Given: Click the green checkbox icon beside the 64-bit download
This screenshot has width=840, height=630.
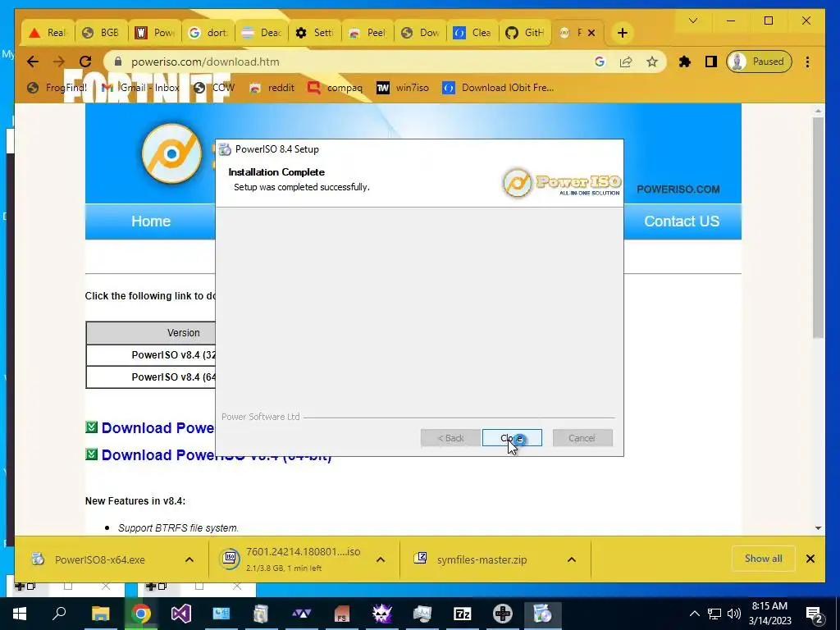Looking at the screenshot, I should (x=92, y=454).
